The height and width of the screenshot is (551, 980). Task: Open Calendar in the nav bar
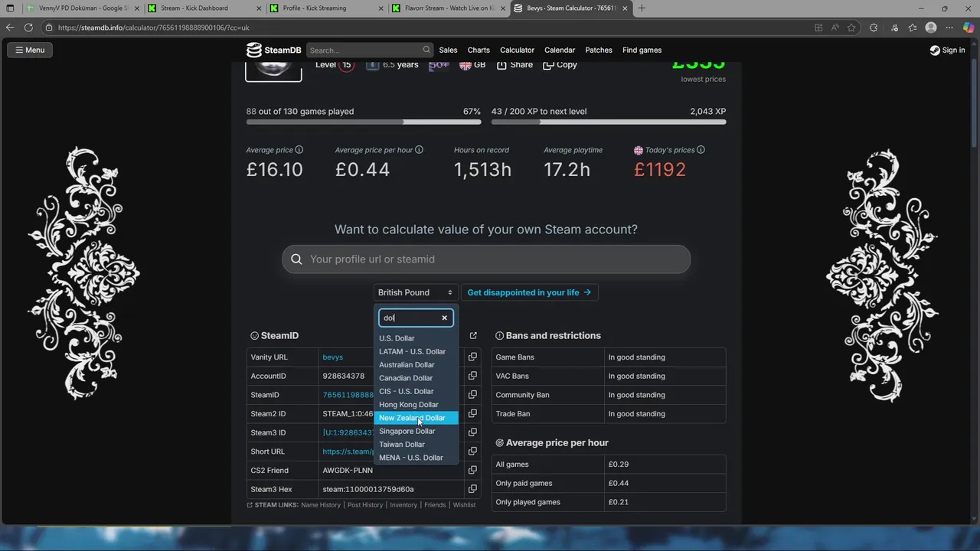560,51
